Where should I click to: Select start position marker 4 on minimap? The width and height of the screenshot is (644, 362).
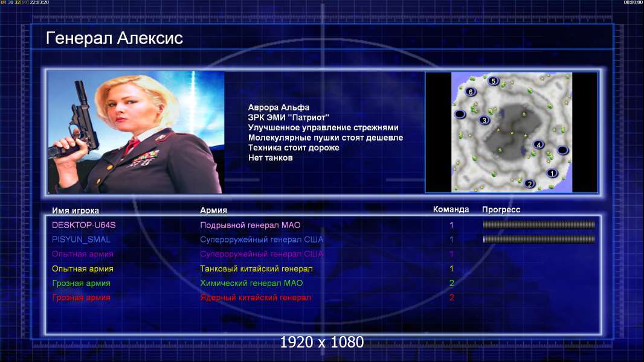[538, 144]
